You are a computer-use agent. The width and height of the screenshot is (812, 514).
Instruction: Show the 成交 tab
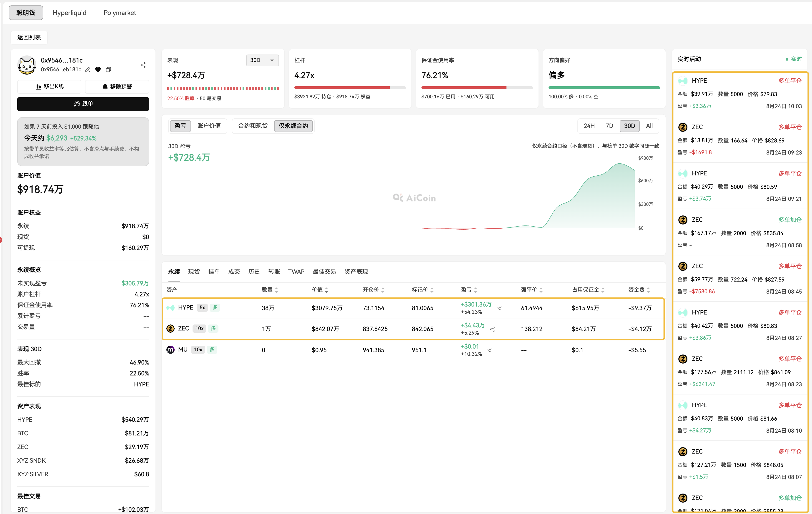coord(234,272)
